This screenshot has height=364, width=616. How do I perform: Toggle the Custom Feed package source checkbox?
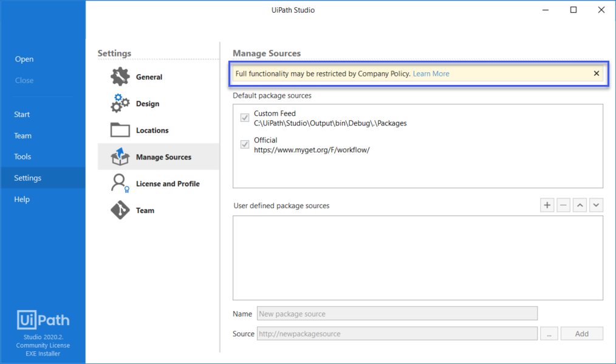coord(244,118)
